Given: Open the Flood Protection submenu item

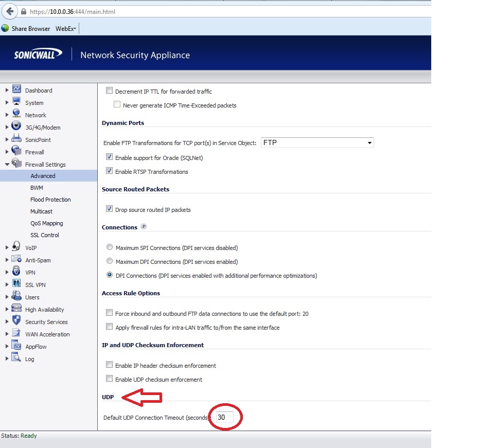Looking at the screenshot, I should pos(50,200).
